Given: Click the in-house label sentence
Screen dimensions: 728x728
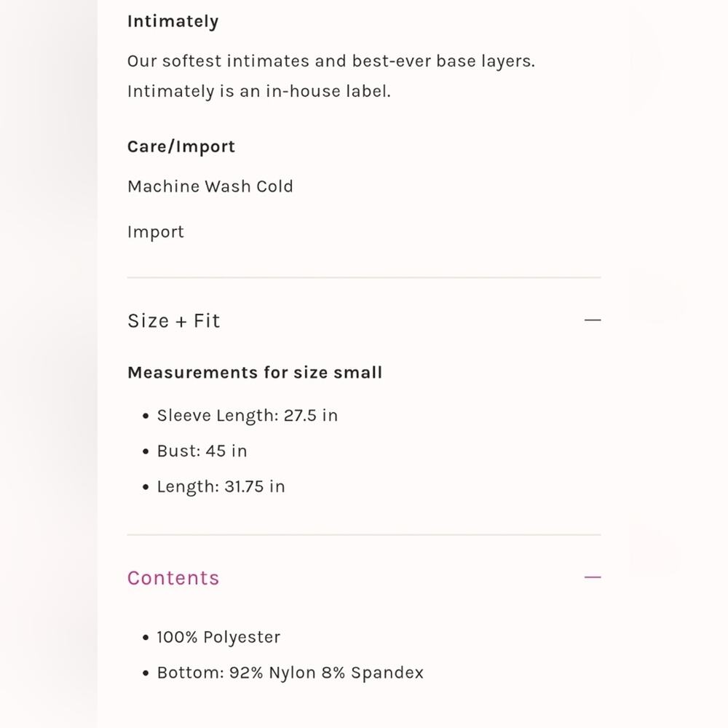Looking at the screenshot, I should (259, 91).
